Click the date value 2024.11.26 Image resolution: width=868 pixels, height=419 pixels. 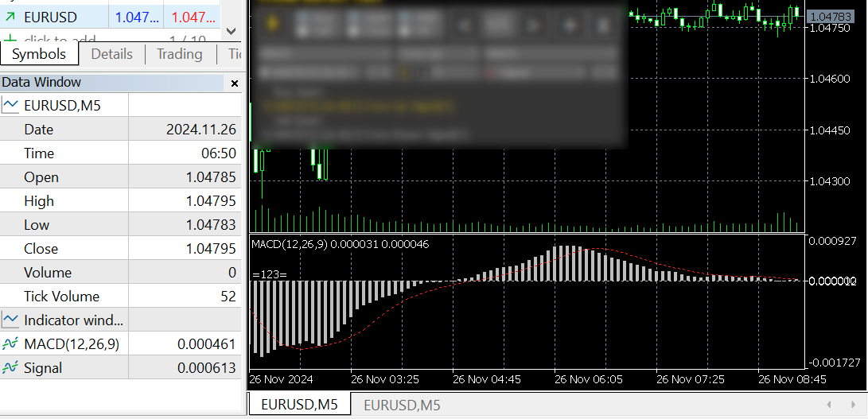(x=201, y=130)
